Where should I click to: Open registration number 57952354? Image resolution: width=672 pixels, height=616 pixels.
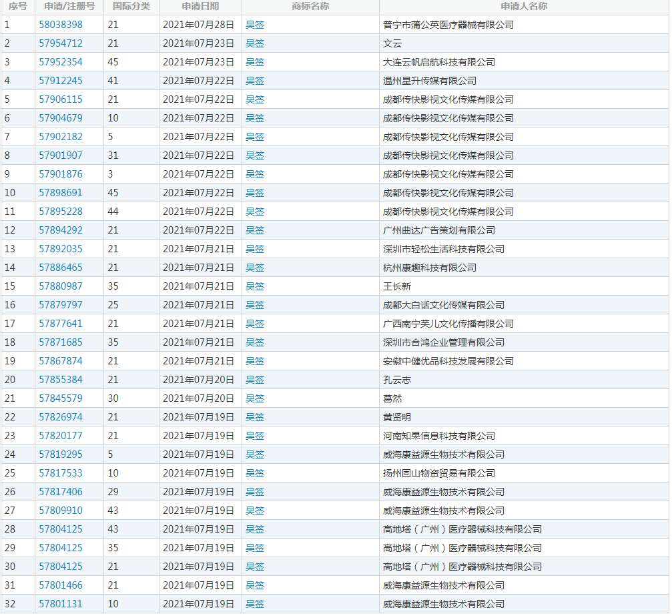(61, 62)
